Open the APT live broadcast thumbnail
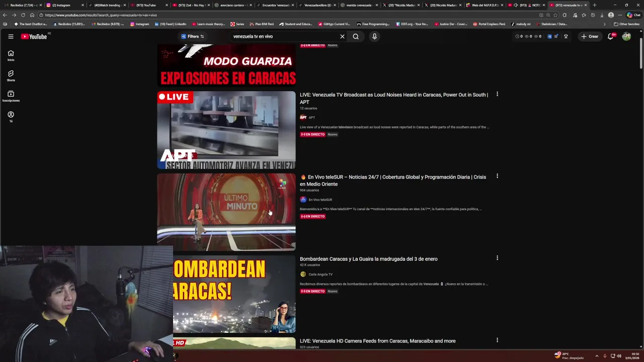Image resolution: width=644 pixels, height=362 pixels. (x=226, y=130)
